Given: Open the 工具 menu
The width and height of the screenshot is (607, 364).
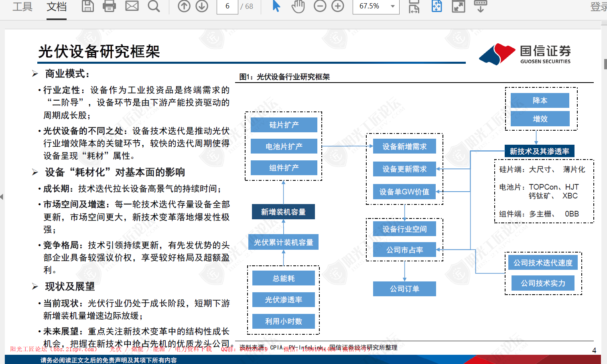Looking at the screenshot, I should pyautogui.click(x=22, y=6).
